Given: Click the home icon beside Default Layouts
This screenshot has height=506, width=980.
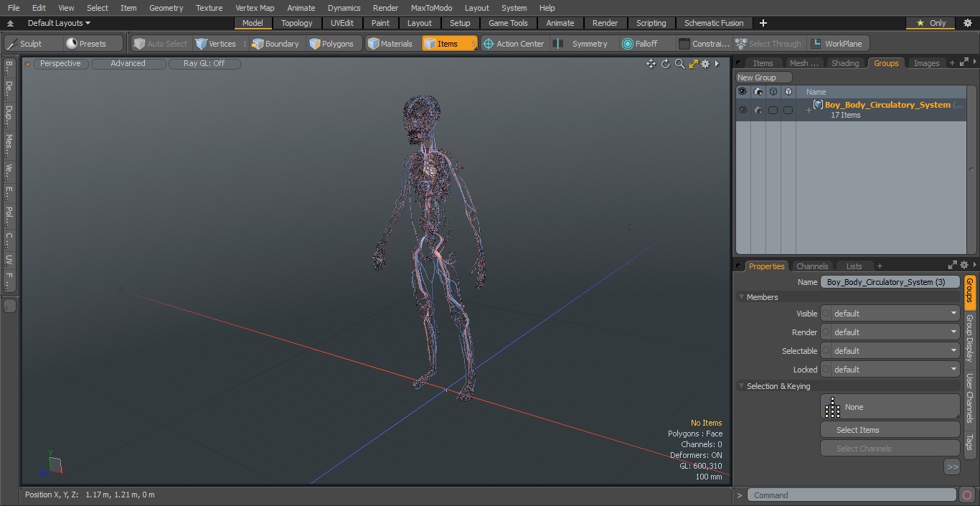Looking at the screenshot, I should (11, 23).
